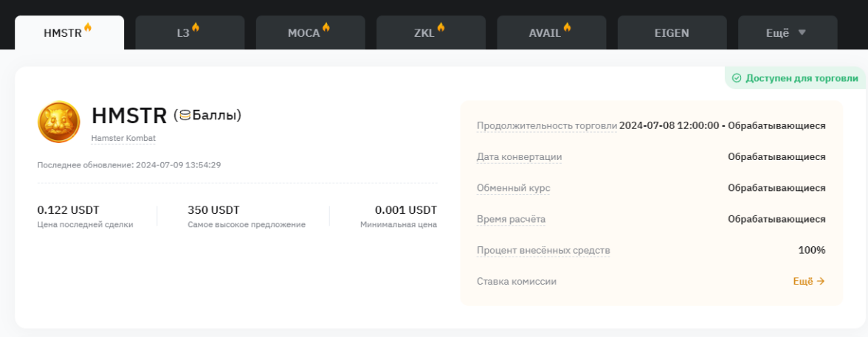The image size is (868, 337).
Task: Click the hot flame icon next to MOCA
Action: [325, 27]
